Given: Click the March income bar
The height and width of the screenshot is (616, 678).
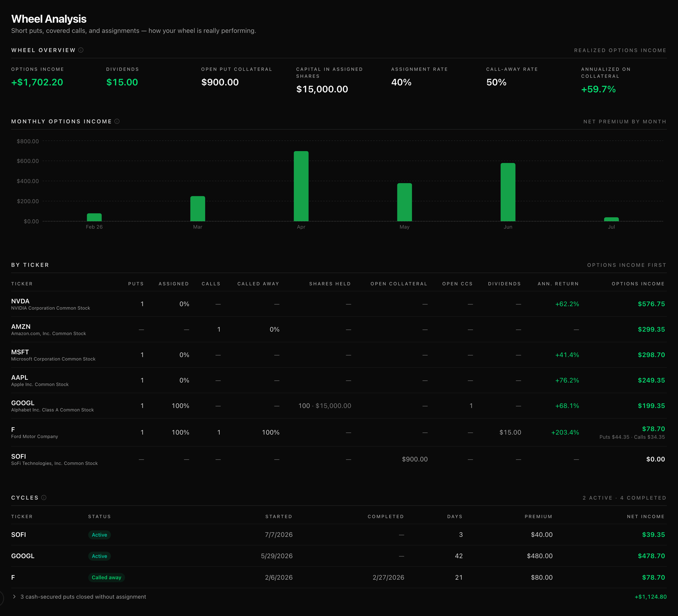Looking at the screenshot, I should (198, 209).
